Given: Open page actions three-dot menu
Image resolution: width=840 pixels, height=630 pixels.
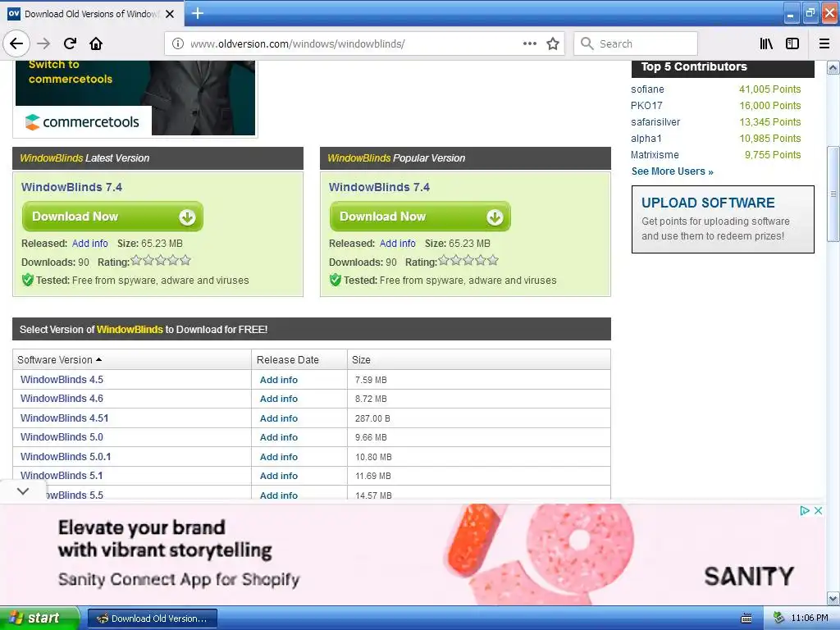Looking at the screenshot, I should (529, 43).
